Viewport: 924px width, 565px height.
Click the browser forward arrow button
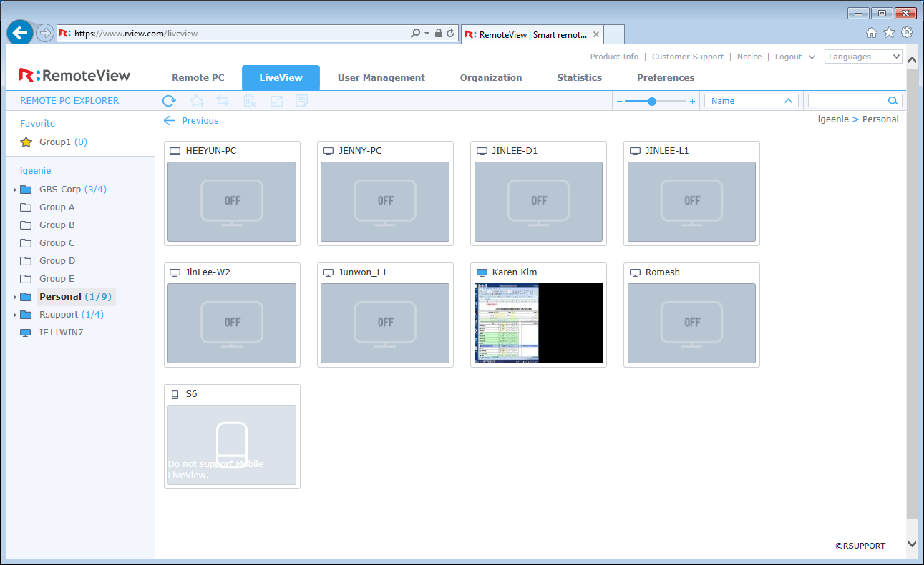point(45,33)
